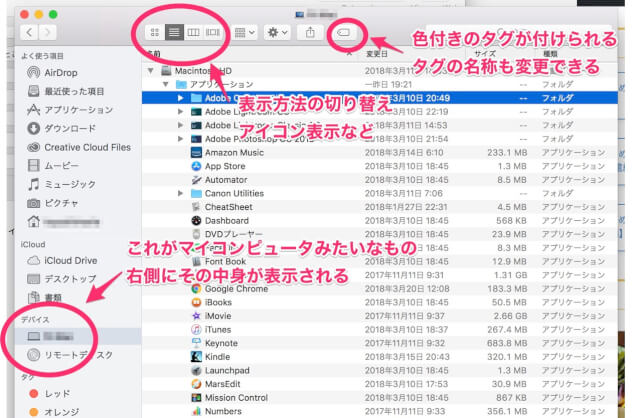Go forward with the right arrow button
The width and height of the screenshot is (640, 418).
click(47, 32)
